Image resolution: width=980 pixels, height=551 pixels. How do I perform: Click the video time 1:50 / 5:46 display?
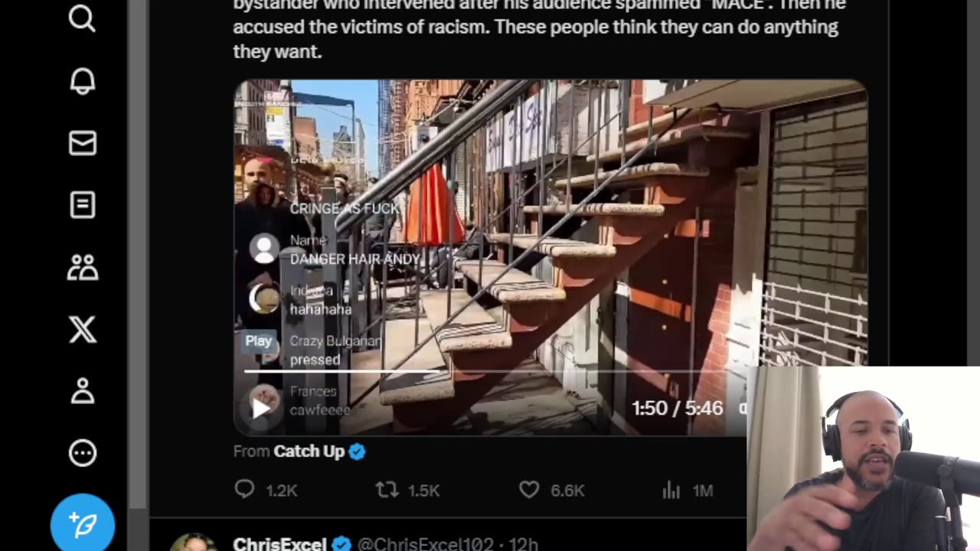pos(677,408)
